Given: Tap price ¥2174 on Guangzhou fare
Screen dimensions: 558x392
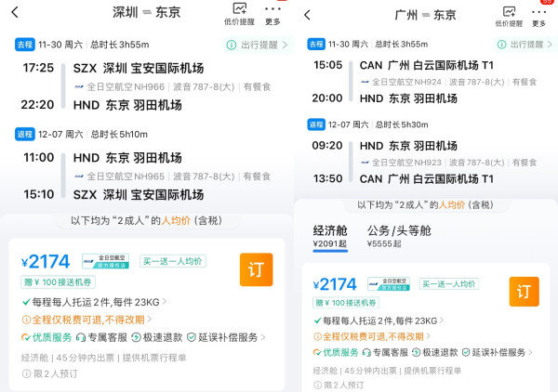Looking at the screenshot, I should click(x=335, y=284).
